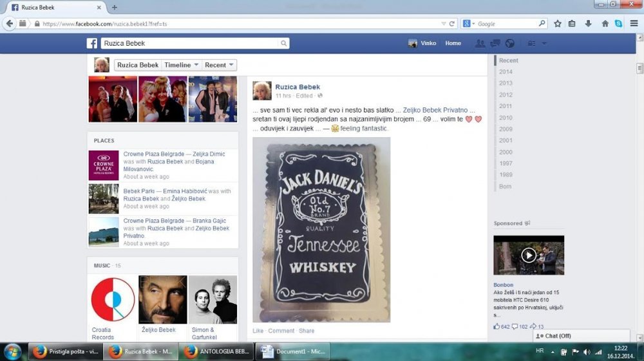Expand the account settings arrow in header
The width and height of the screenshot is (644, 361).
coord(544,43)
